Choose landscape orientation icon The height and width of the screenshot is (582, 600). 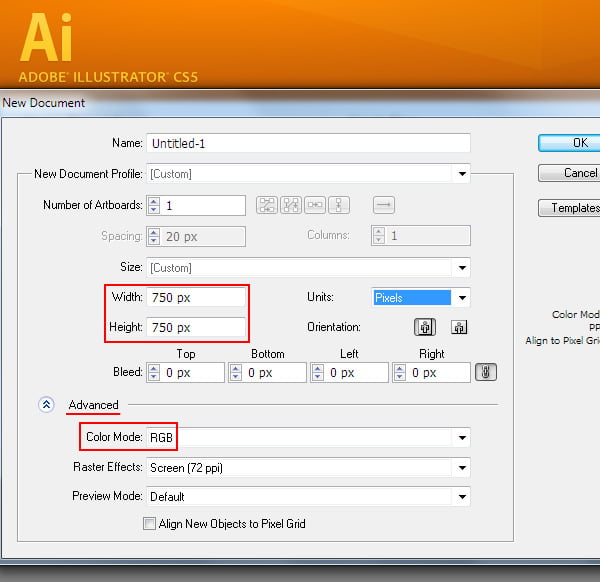click(x=459, y=328)
